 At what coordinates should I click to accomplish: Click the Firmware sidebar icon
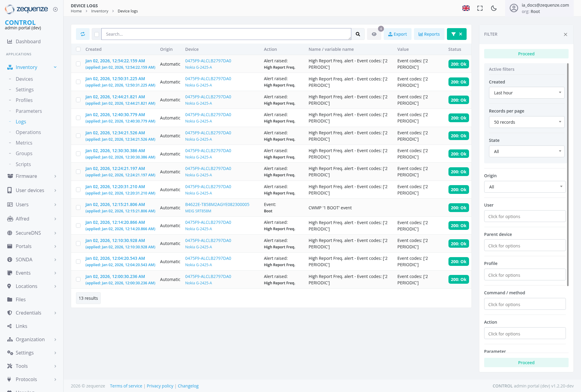coord(10,176)
